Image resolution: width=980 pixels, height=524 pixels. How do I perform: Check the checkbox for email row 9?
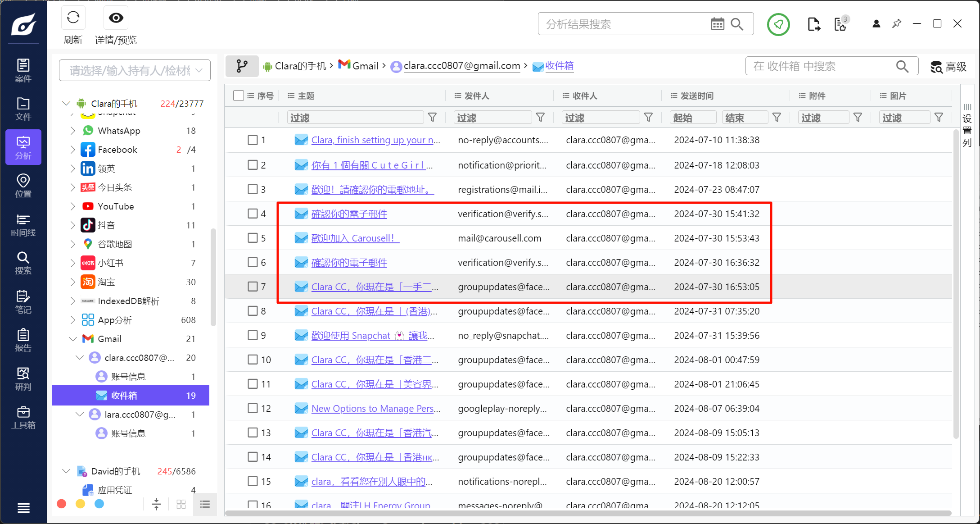coord(253,335)
